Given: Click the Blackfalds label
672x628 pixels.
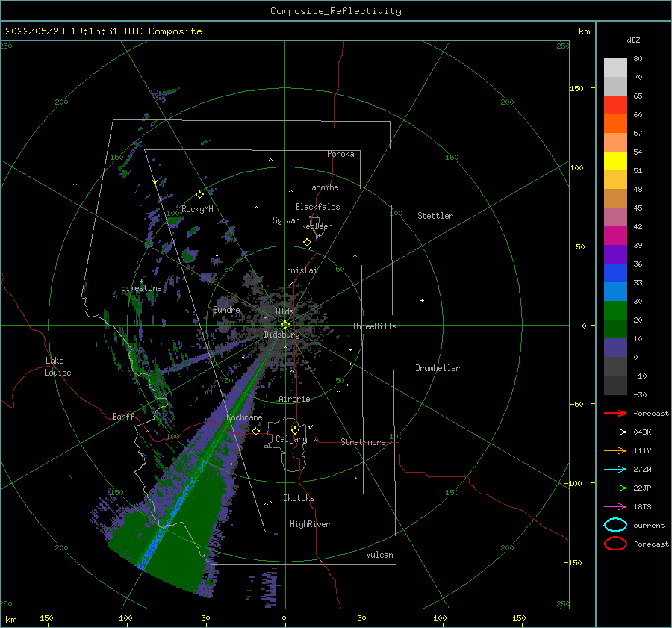Looking at the screenshot, I should pos(317,207).
